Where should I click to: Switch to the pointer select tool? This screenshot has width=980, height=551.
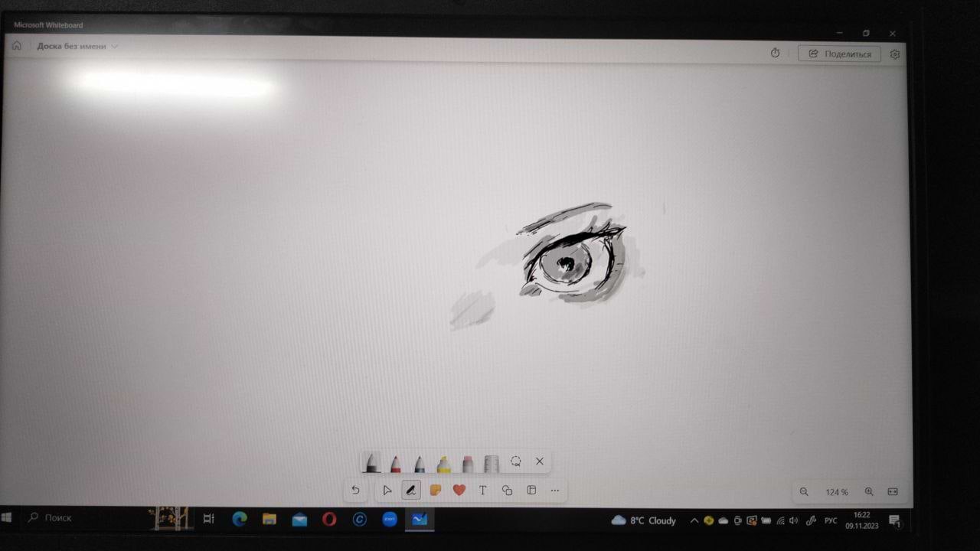(387, 491)
